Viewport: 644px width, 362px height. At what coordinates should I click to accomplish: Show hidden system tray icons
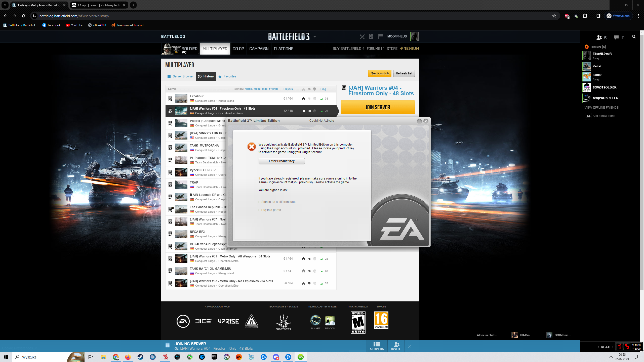(611, 357)
